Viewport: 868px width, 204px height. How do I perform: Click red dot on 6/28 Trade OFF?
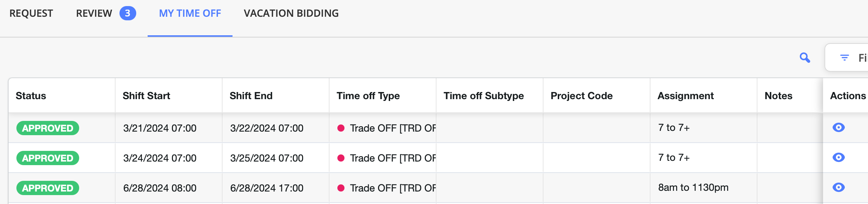point(341,188)
